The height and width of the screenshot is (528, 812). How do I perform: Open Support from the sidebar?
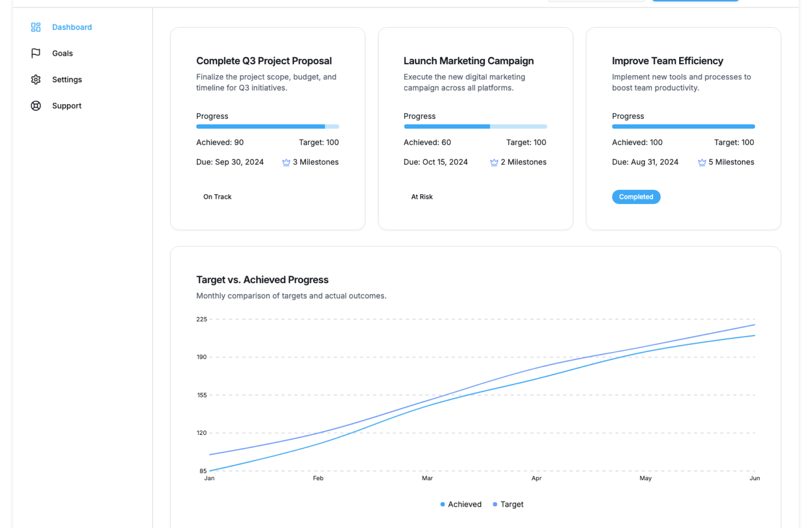[67, 106]
